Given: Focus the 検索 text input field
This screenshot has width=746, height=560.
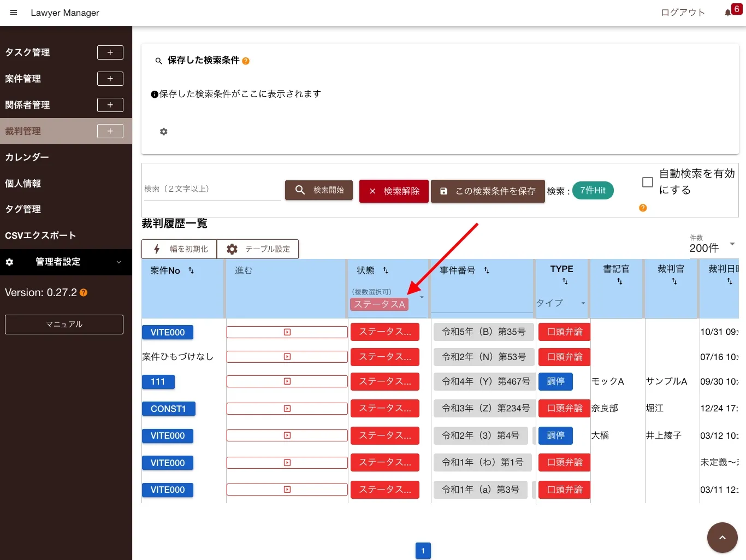Looking at the screenshot, I should tap(212, 189).
